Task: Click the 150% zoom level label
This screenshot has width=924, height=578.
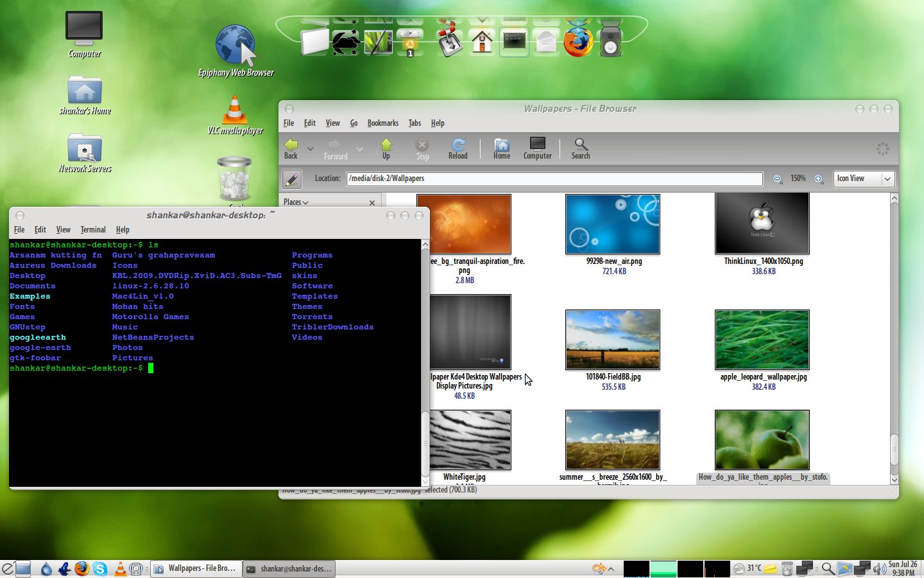Action: 798,179
